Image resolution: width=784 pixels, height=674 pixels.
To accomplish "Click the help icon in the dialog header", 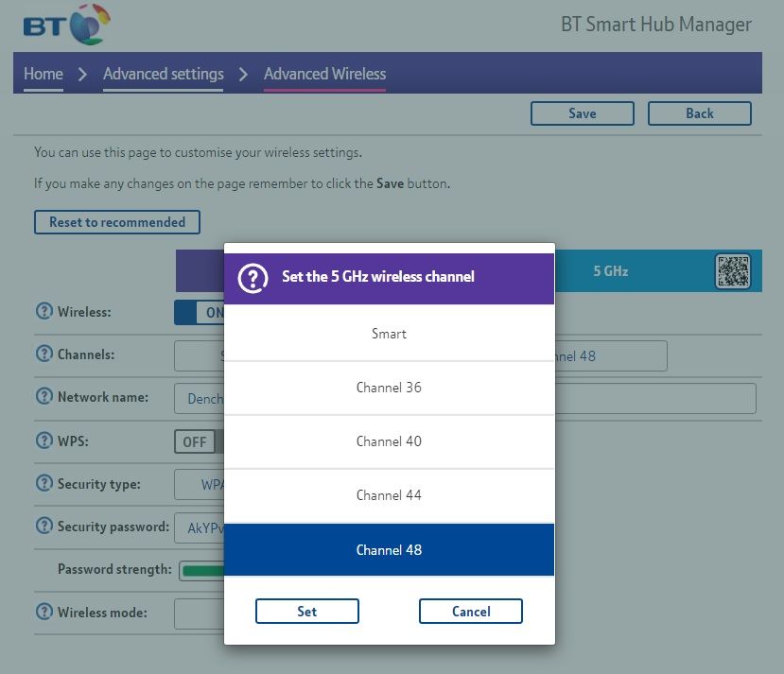I will click(x=253, y=278).
